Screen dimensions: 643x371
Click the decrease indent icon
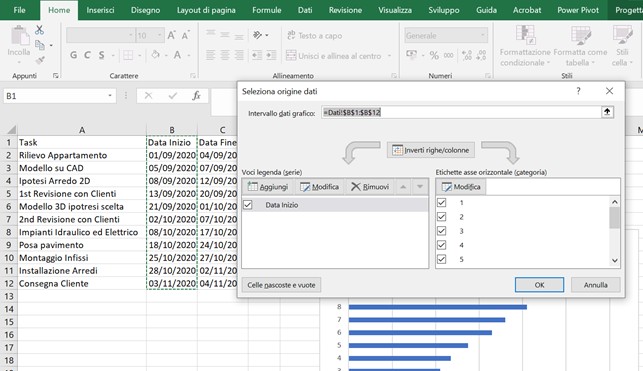pos(257,55)
